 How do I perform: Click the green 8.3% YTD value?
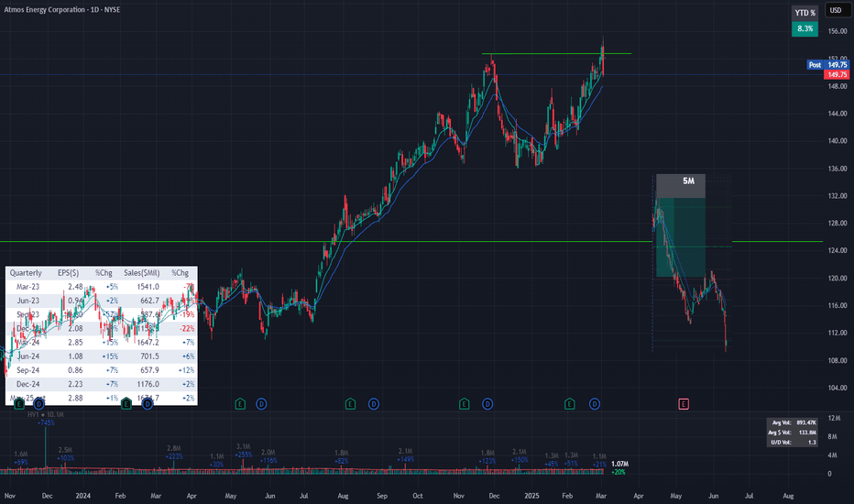pyautogui.click(x=805, y=28)
